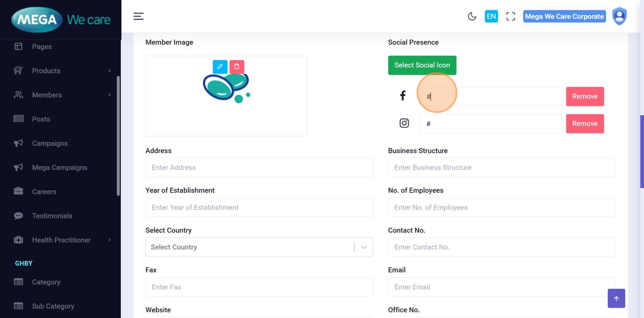Image resolution: width=644 pixels, height=318 pixels.
Task: Click the Select Social Icon button
Action: 422,66
